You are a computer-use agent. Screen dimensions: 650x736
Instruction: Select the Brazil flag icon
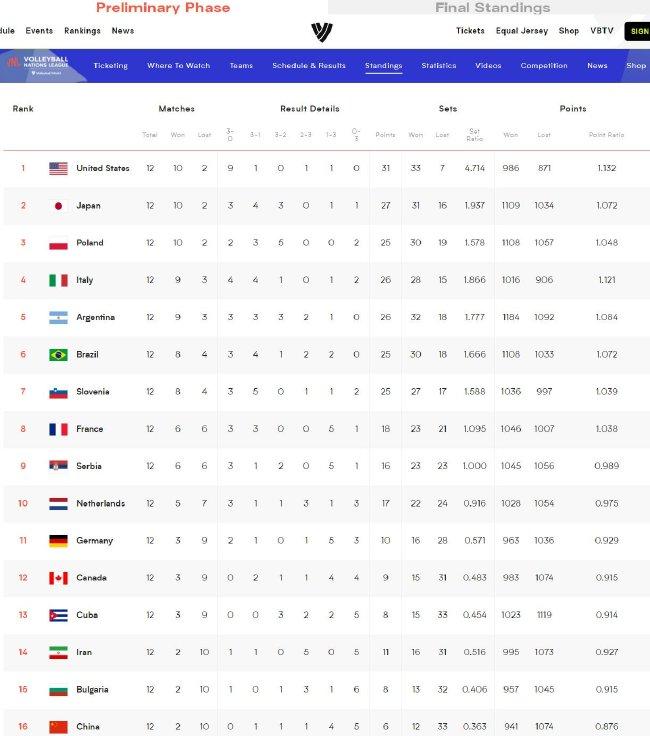pyautogui.click(x=58, y=354)
